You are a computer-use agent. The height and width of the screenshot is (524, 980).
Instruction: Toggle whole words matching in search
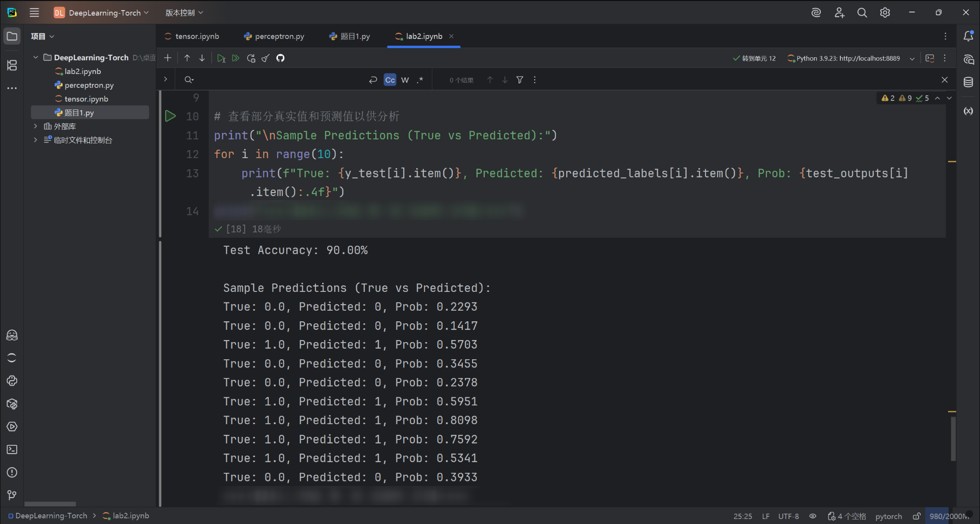tap(405, 80)
